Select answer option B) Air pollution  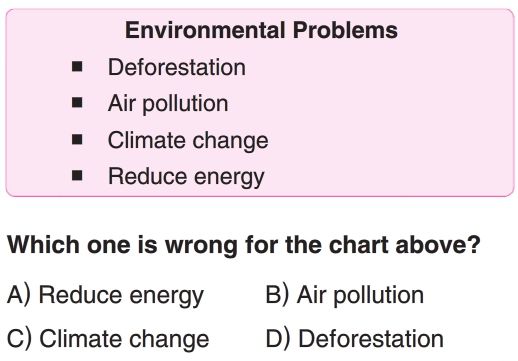[345, 295]
